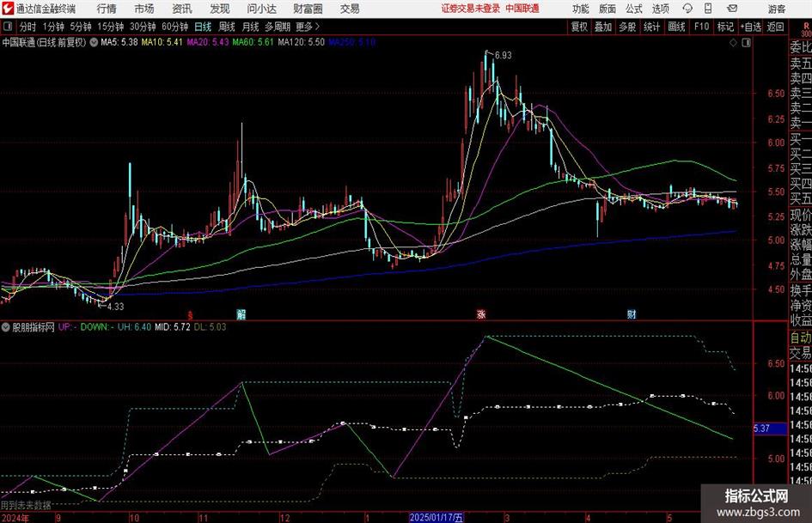Viewport: 812px width, 523px height.
Task: Open the mail envelope icon
Action: (732, 9)
